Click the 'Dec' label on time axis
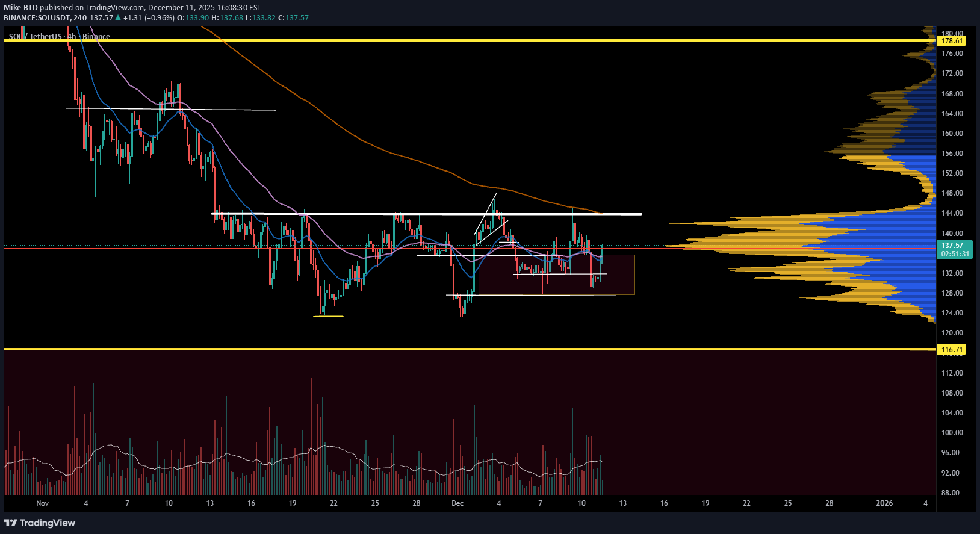 pyautogui.click(x=457, y=503)
